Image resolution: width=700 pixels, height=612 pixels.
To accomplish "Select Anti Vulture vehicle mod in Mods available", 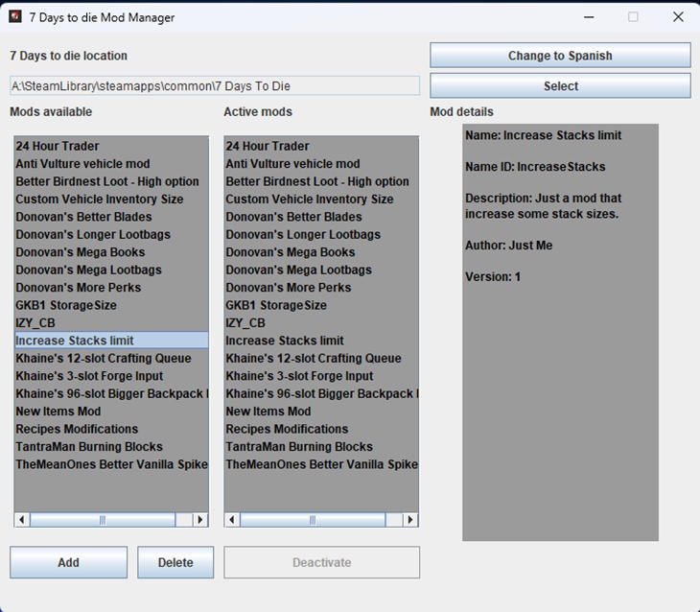I will [x=111, y=163].
